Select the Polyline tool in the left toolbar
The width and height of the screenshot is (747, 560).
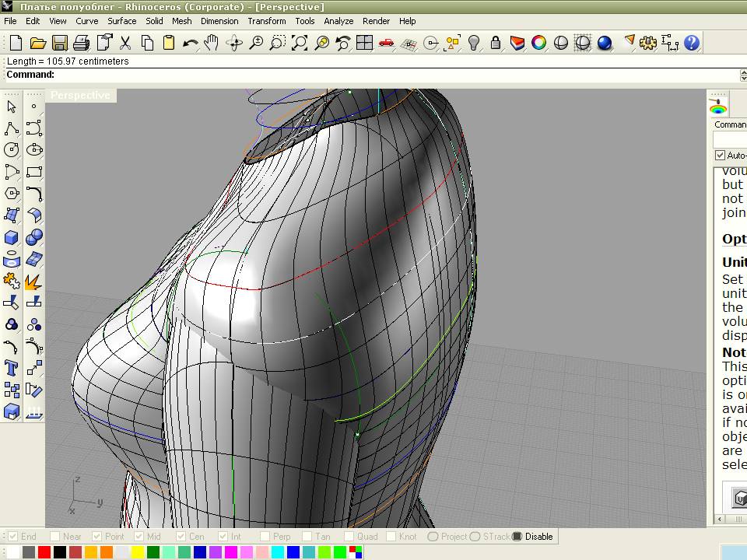[x=12, y=128]
